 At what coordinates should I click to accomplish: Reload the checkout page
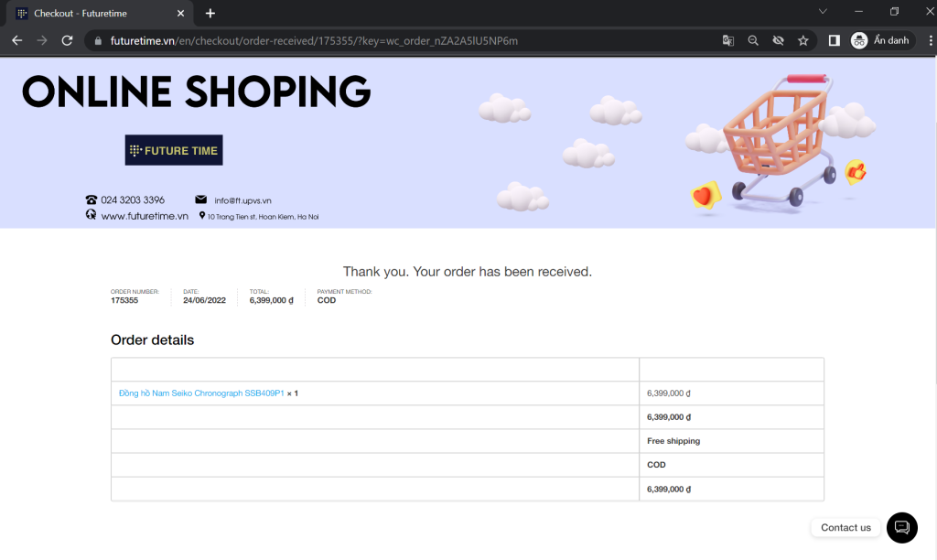pyautogui.click(x=67, y=40)
